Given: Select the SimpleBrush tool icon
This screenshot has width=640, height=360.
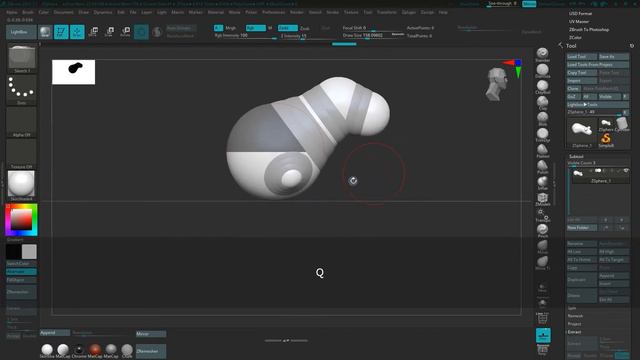Looking at the screenshot, I should click(x=606, y=139).
